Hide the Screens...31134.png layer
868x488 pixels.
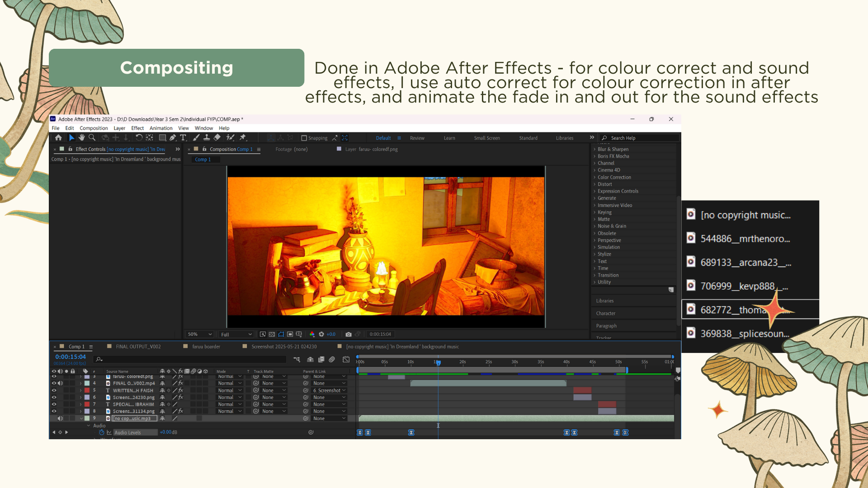(54, 412)
